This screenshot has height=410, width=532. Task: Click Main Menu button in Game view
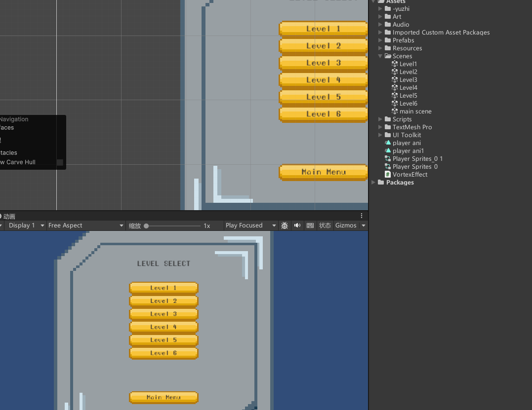coord(164,397)
